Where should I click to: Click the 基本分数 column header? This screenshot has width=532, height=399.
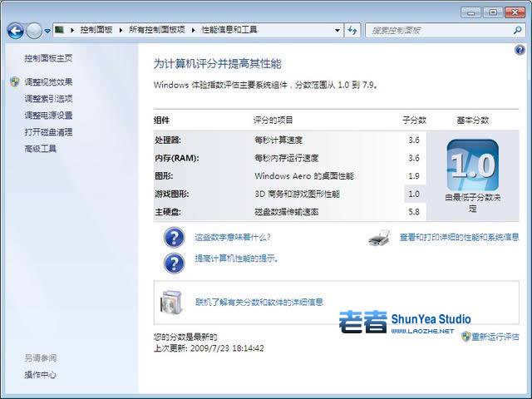(473, 120)
